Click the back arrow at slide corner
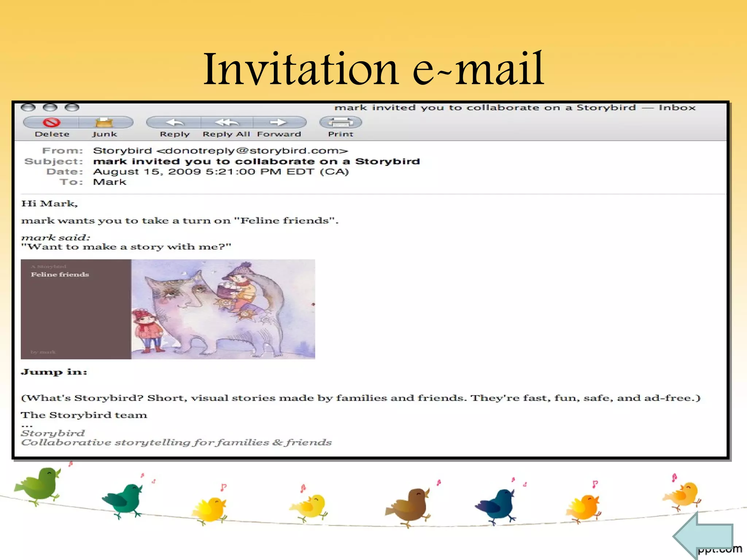 pyautogui.click(x=703, y=536)
